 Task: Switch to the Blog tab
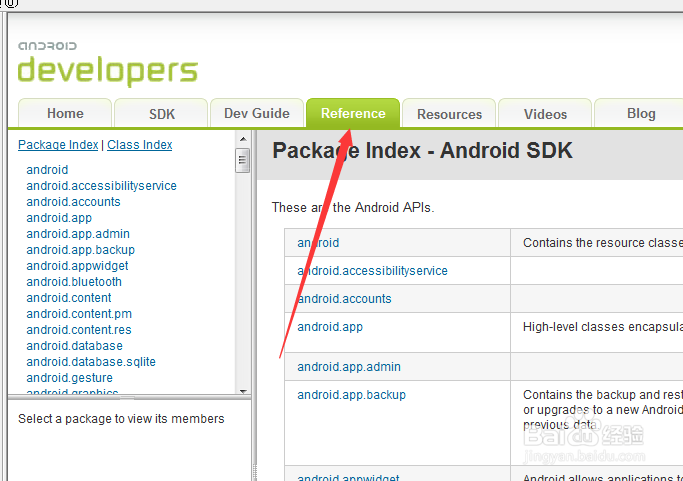pyautogui.click(x=641, y=113)
